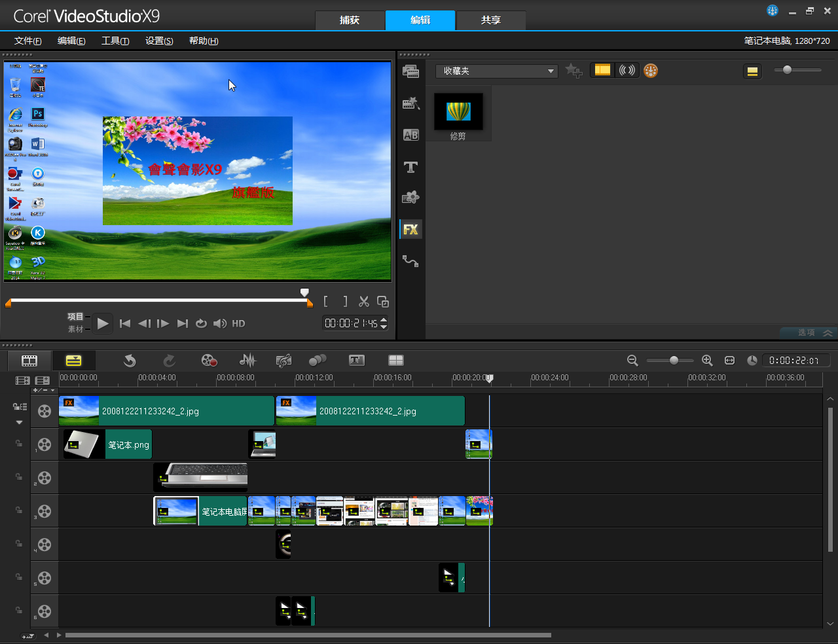Click the show all visible tracks icon

tap(22, 380)
